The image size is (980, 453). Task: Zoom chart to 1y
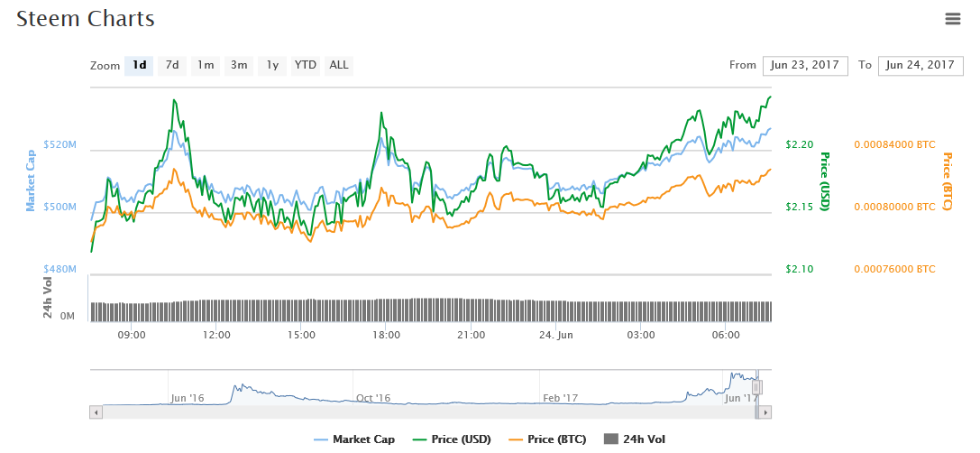coord(271,65)
